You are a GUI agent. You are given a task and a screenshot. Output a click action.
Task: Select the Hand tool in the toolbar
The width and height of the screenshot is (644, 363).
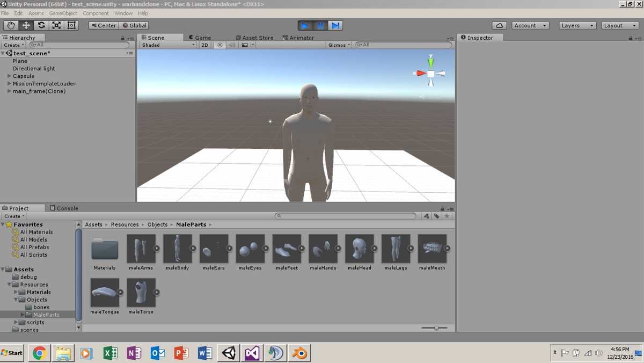[10, 25]
